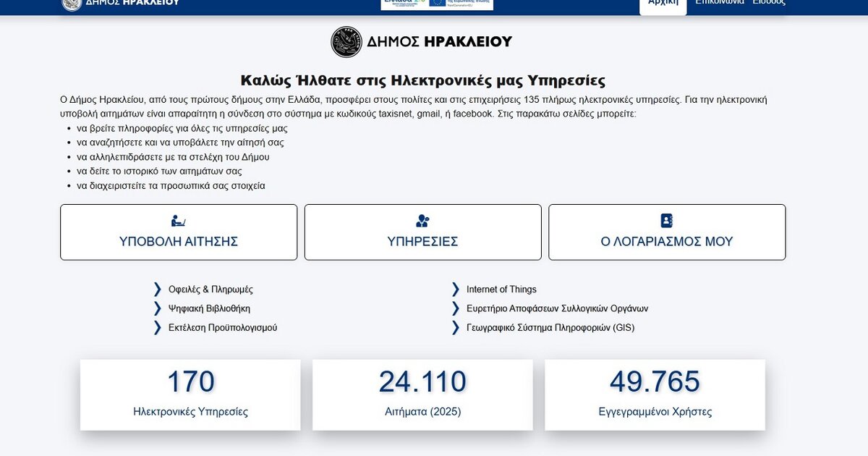Click the chevron beside Ψηφιακή Βιβλιοθήκη
This screenshot has height=456, width=868.
(157, 308)
